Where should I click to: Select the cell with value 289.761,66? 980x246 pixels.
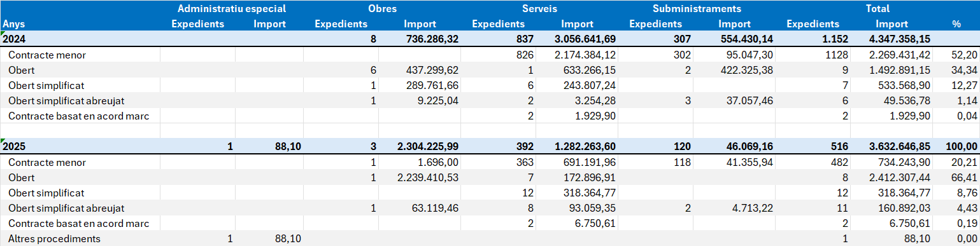pyautogui.click(x=432, y=85)
